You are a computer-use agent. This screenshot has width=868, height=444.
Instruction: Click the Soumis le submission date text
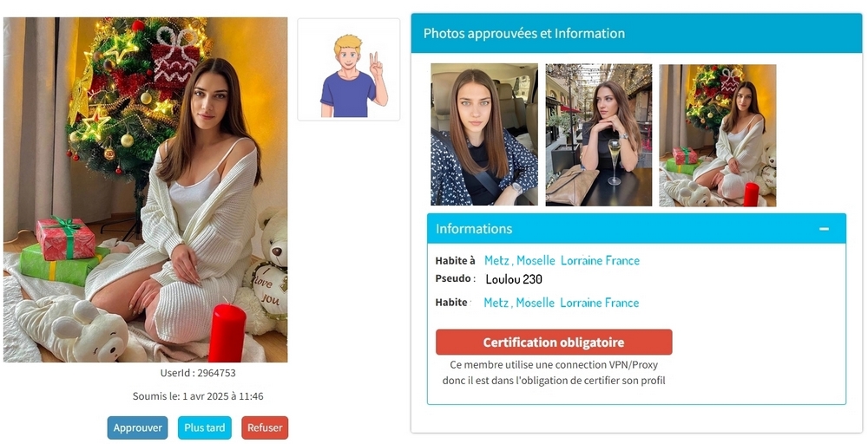[198, 396]
